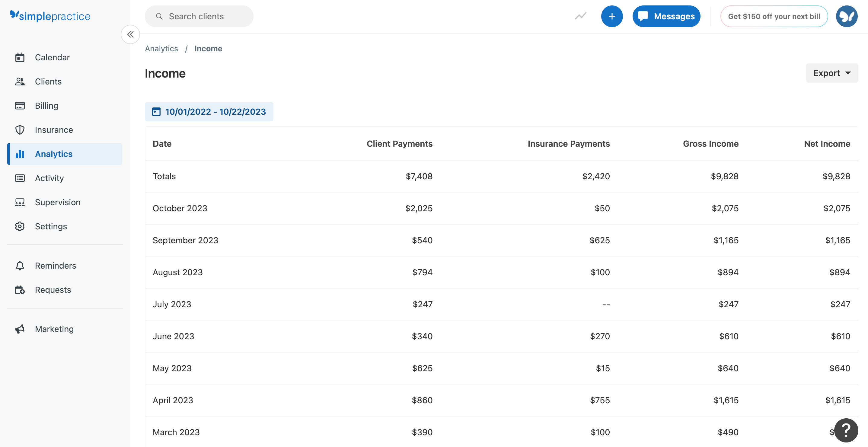The height and width of the screenshot is (447, 868).
Task: Open the Insurance shield icon
Action: coord(20,130)
